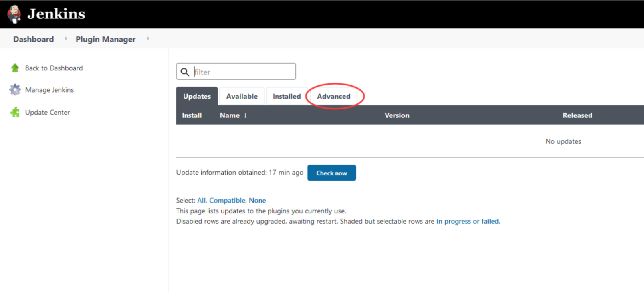The width and height of the screenshot is (644, 292).
Task: Select All plugins link
Action: [x=201, y=200]
